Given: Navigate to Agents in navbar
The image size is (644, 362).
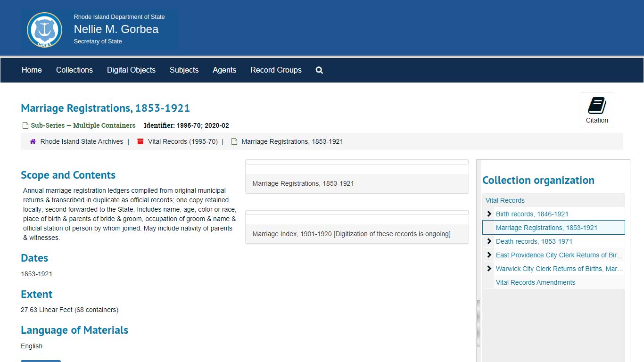Looking at the screenshot, I should [x=224, y=70].
